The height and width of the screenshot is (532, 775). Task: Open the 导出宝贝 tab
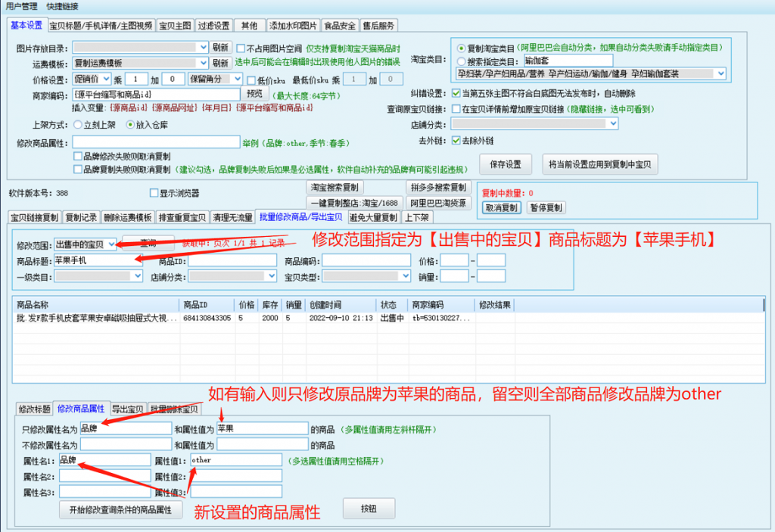[127, 409]
